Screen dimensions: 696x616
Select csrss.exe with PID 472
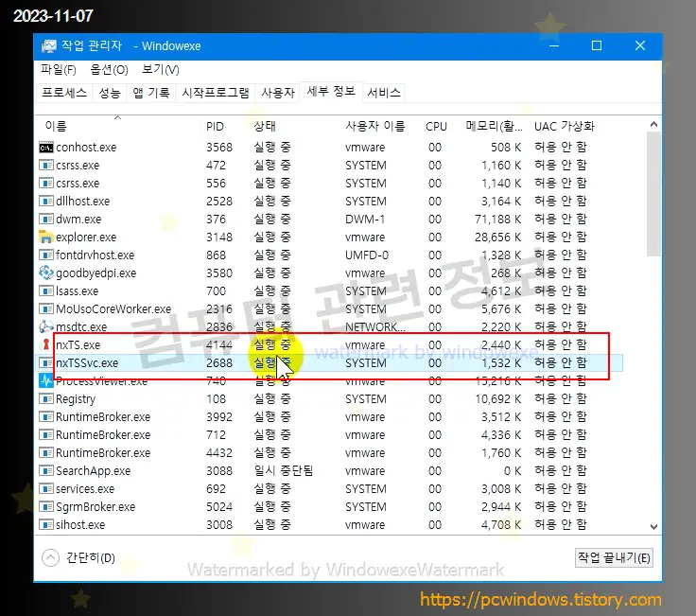click(x=78, y=166)
